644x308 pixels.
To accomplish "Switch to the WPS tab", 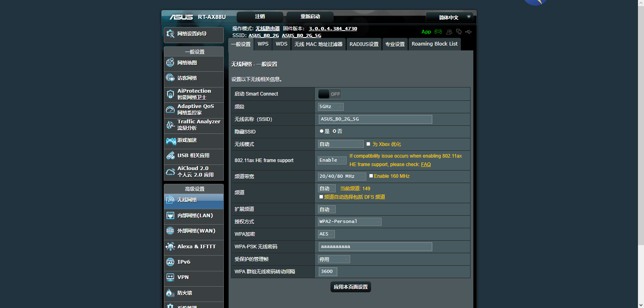I will click(x=263, y=44).
